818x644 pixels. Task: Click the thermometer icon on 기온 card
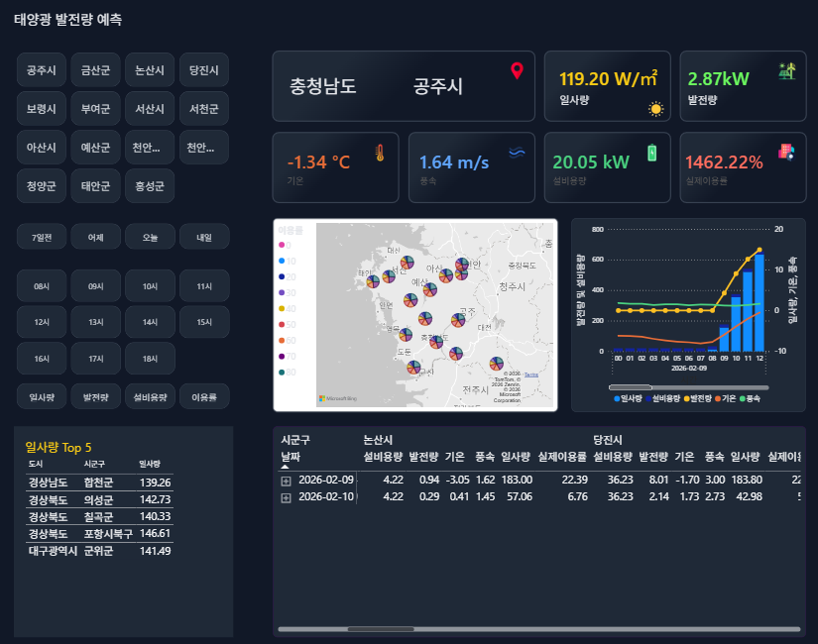[x=380, y=153]
